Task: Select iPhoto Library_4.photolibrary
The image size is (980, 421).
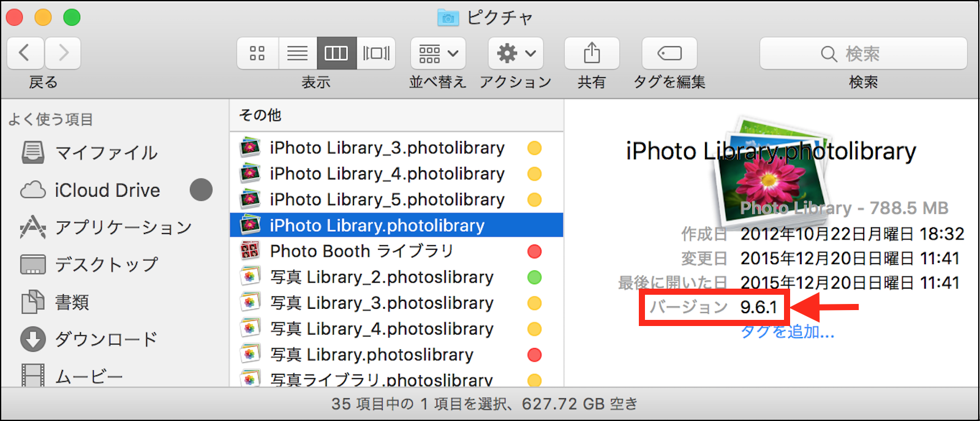Action: (x=396, y=174)
